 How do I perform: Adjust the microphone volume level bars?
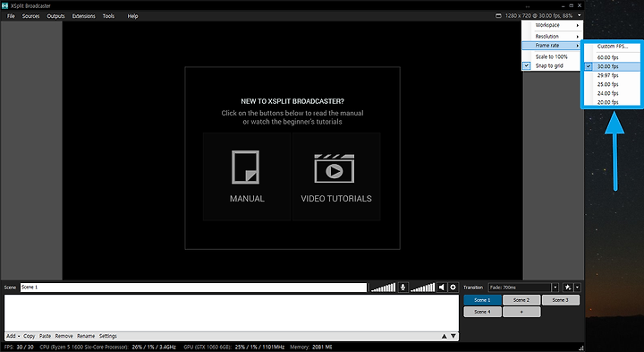pos(383,288)
